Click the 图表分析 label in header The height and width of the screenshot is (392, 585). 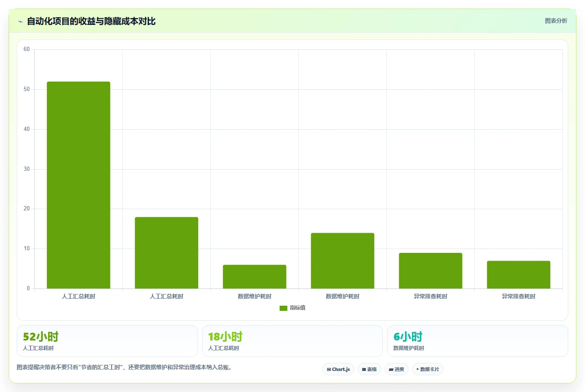click(x=556, y=21)
